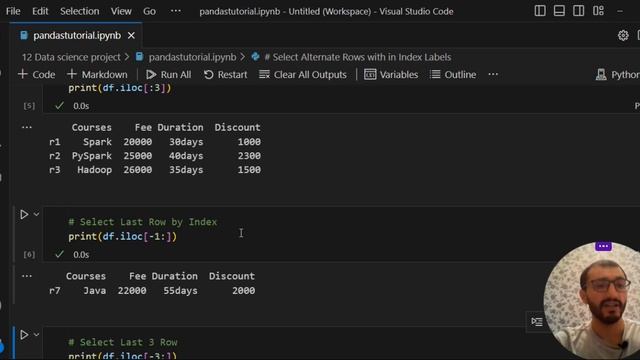Image resolution: width=640 pixels, height=360 pixels.
Task: Click 'Hadoop' in the output table
Action: pyautogui.click(x=94, y=170)
